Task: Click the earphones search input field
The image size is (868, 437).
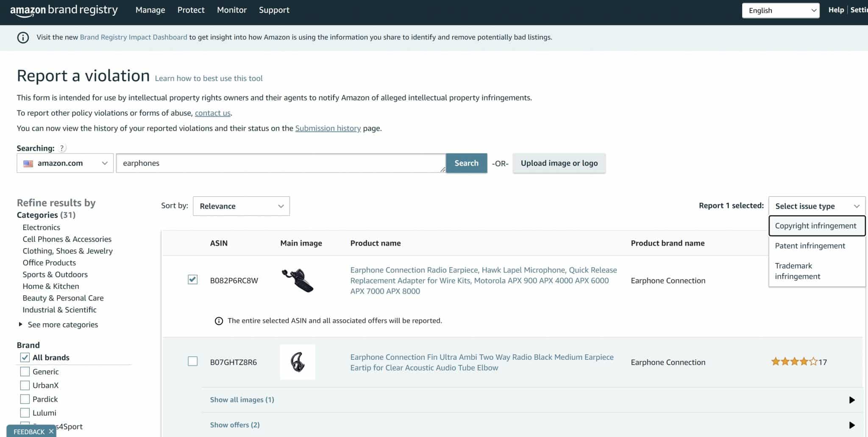Action: coord(281,163)
